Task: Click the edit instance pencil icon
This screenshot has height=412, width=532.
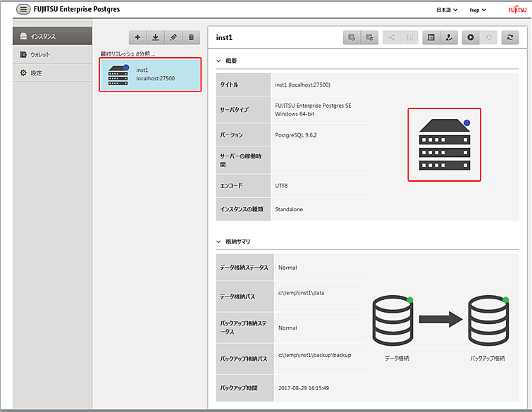Action: (173, 37)
